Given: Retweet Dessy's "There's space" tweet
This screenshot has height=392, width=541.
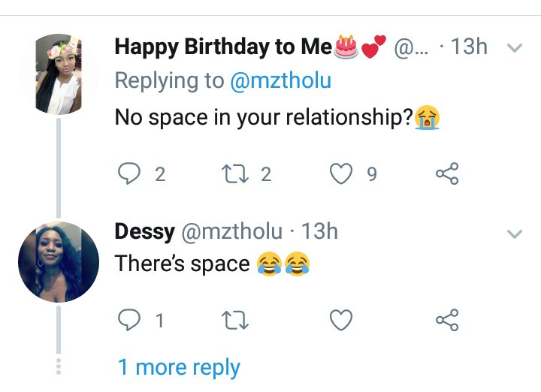Looking at the screenshot, I should point(234,321).
